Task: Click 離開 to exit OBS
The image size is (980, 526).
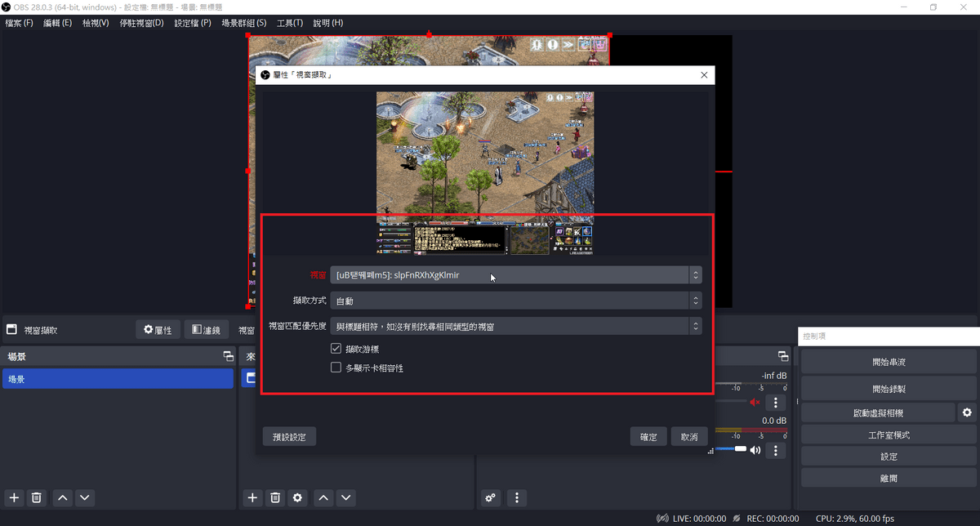Action: point(889,479)
